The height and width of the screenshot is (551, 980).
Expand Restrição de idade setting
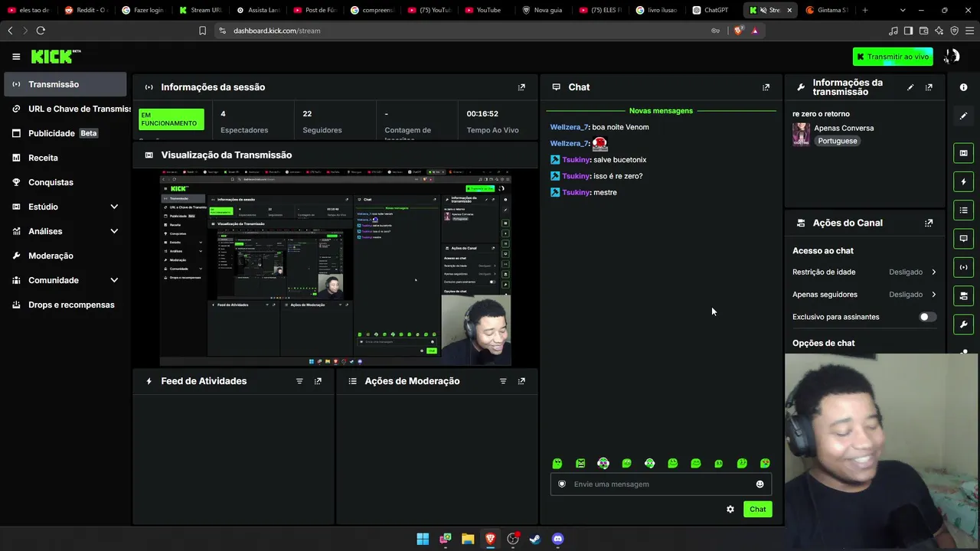tap(933, 272)
